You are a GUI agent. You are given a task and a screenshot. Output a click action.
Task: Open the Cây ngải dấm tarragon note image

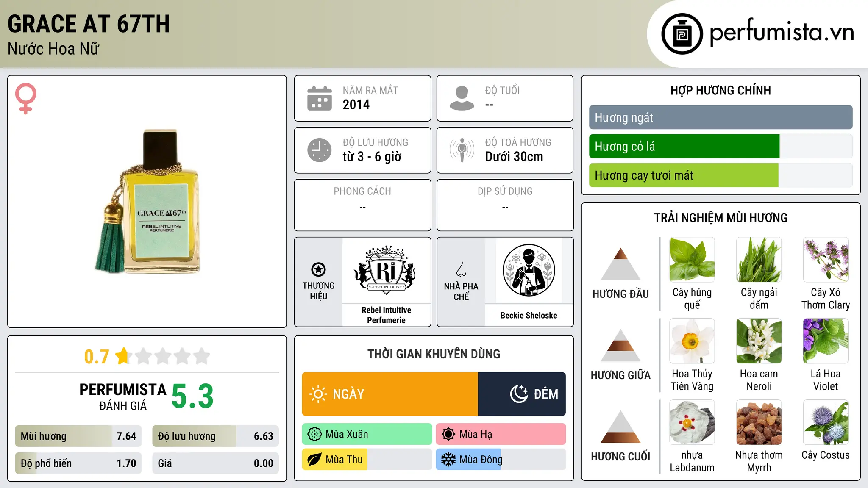[759, 259]
